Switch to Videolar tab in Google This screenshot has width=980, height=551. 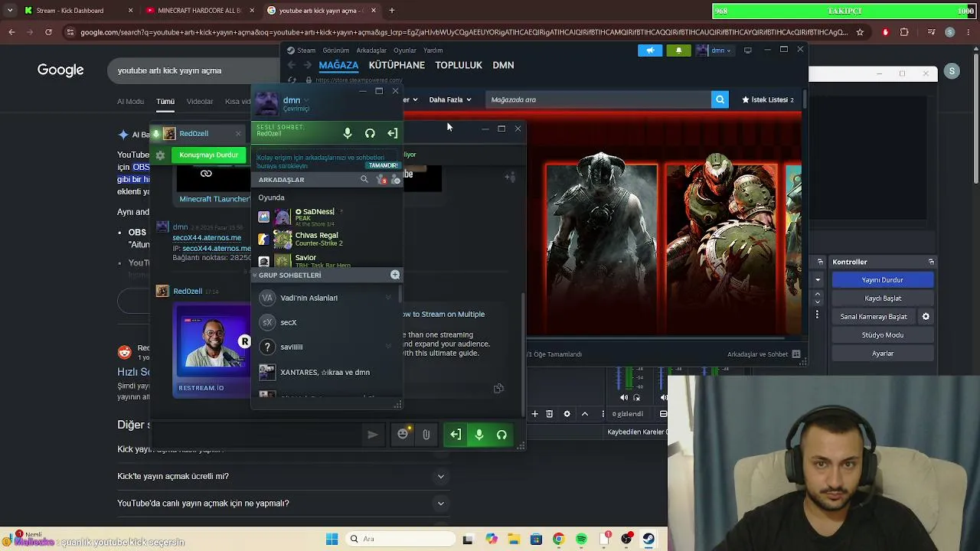point(200,101)
